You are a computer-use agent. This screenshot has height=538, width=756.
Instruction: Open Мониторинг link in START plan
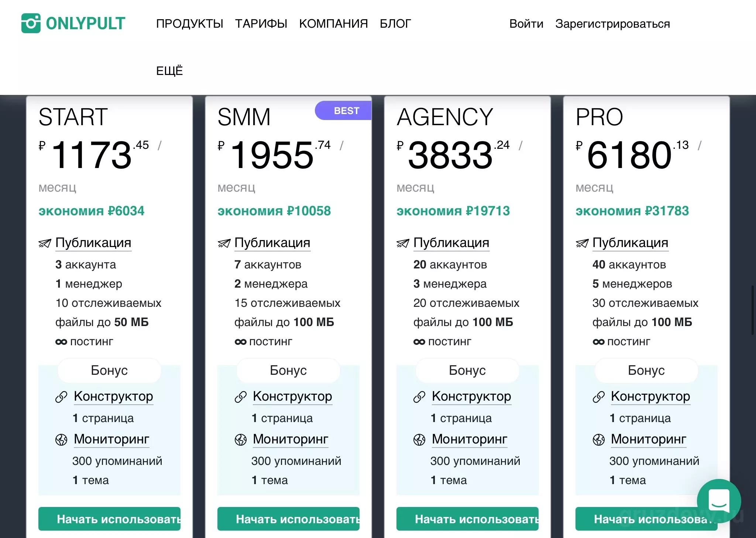tap(111, 439)
